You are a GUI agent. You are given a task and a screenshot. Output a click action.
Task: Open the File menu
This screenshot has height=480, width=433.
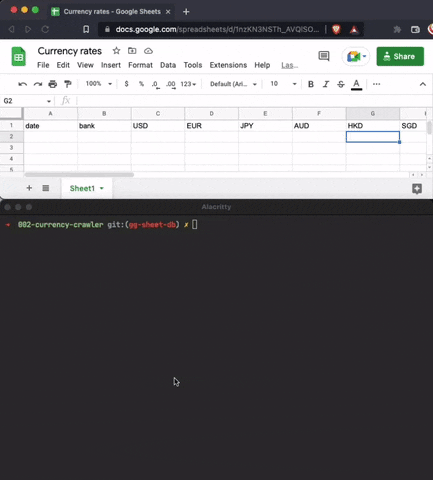(x=43, y=65)
